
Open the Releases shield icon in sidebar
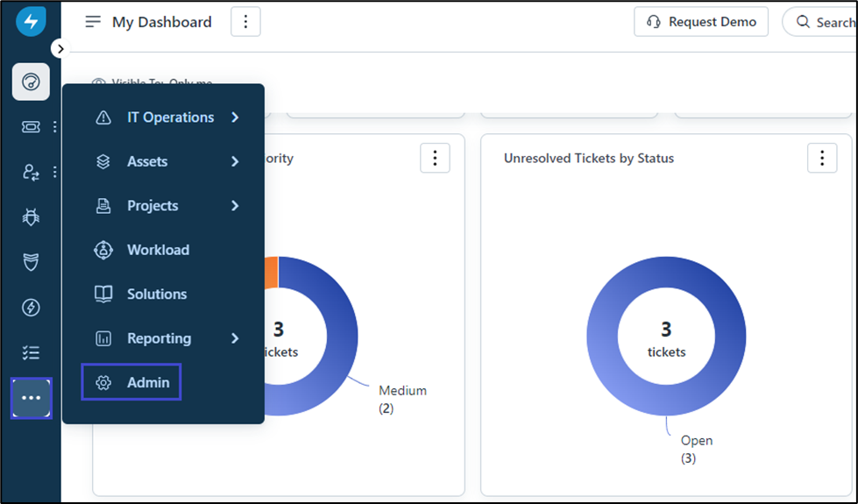31,262
